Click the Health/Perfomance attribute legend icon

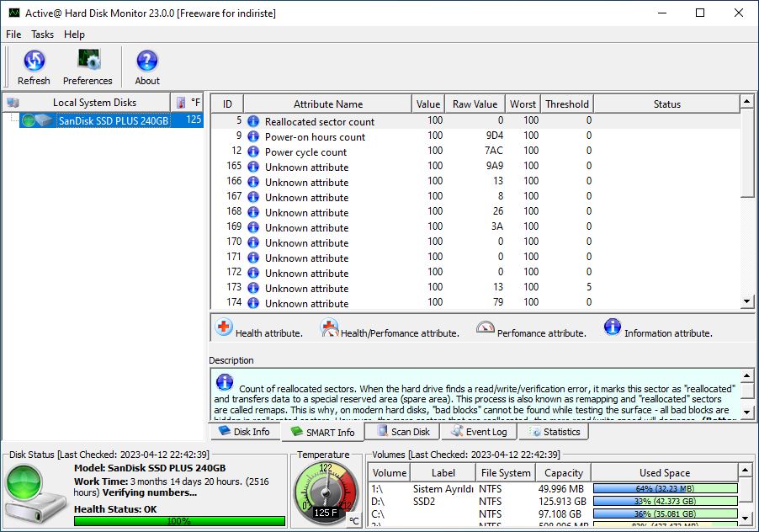pos(329,327)
